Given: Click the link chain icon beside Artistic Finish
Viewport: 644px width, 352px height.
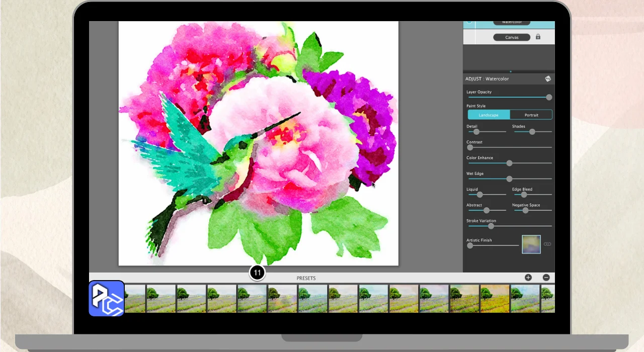Looking at the screenshot, I should click(547, 244).
